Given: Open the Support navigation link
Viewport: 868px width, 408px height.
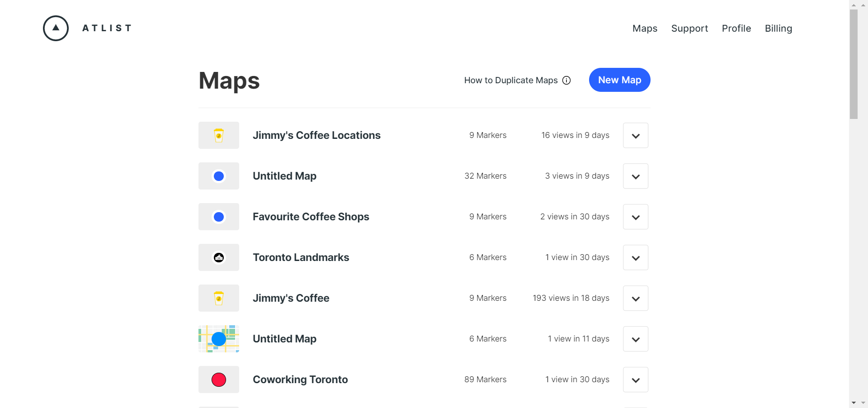Looking at the screenshot, I should point(689,28).
